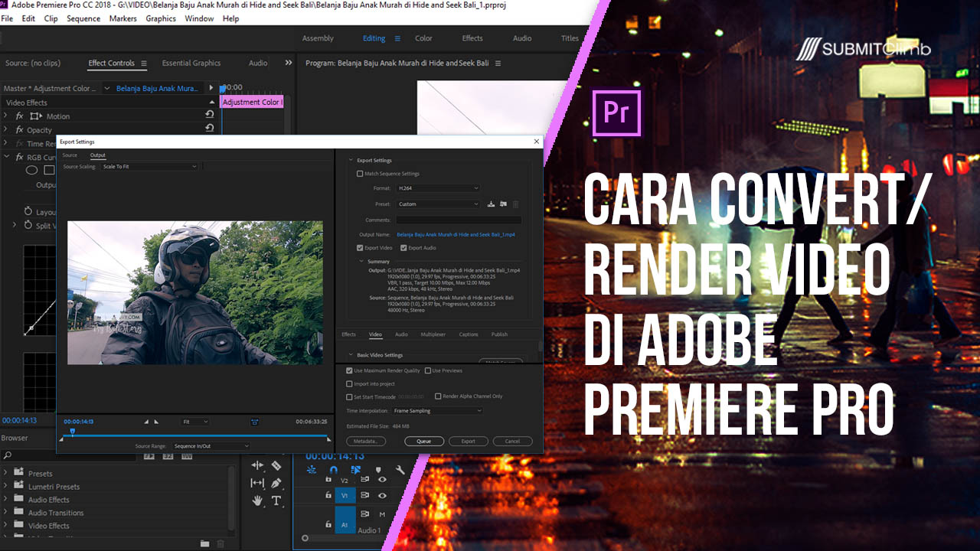Expand the Lumetri Presets folder
The width and height of the screenshot is (980, 551).
point(5,487)
